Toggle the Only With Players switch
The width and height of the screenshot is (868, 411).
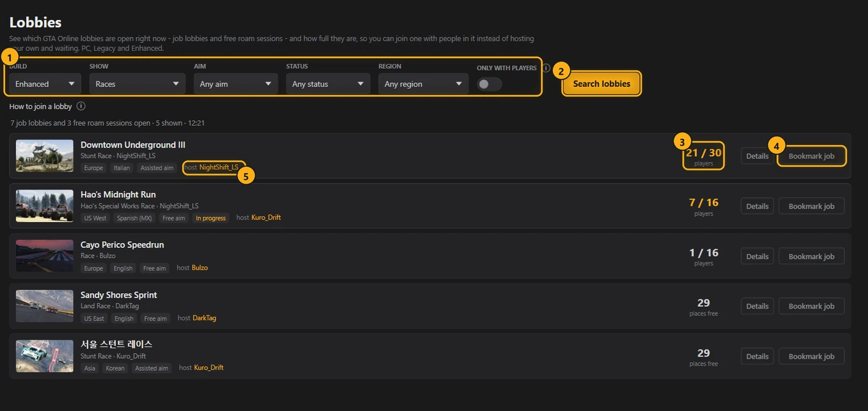(x=489, y=84)
